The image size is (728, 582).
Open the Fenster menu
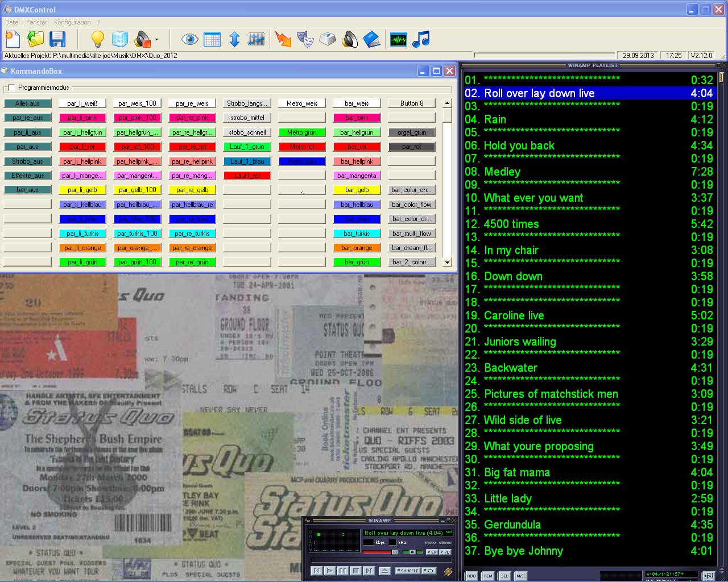pyautogui.click(x=37, y=22)
